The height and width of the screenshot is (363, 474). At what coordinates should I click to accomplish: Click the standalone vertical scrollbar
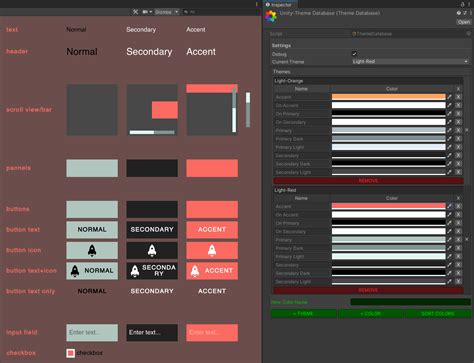[x=248, y=110]
